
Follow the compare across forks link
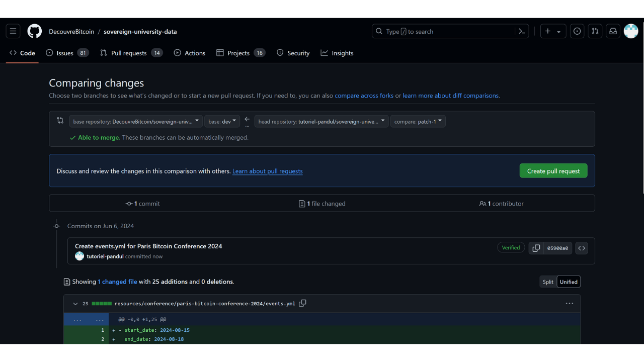pyautogui.click(x=364, y=96)
